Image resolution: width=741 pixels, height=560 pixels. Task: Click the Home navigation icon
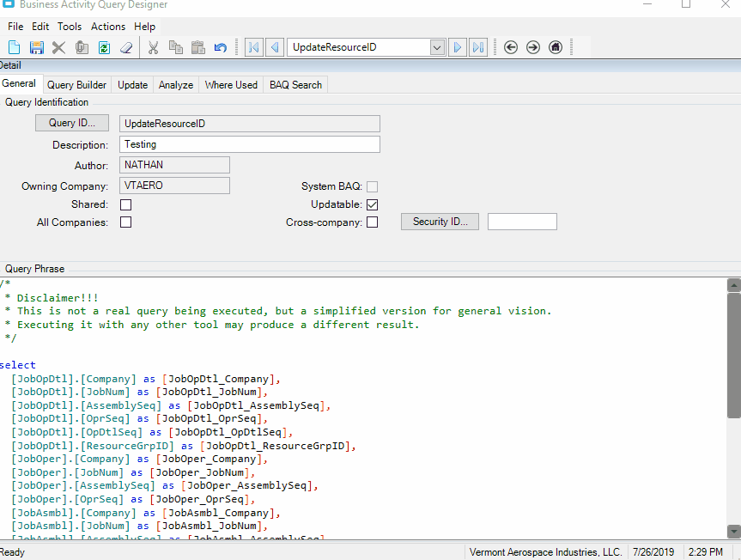[556, 47]
